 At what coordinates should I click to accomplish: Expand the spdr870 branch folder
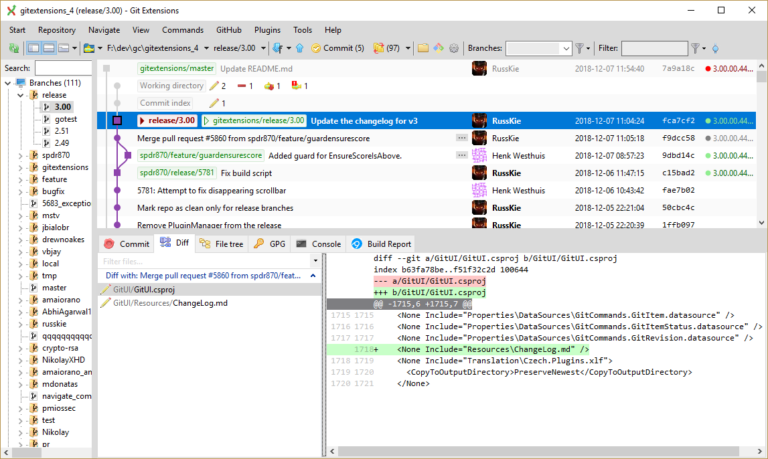click(21, 156)
